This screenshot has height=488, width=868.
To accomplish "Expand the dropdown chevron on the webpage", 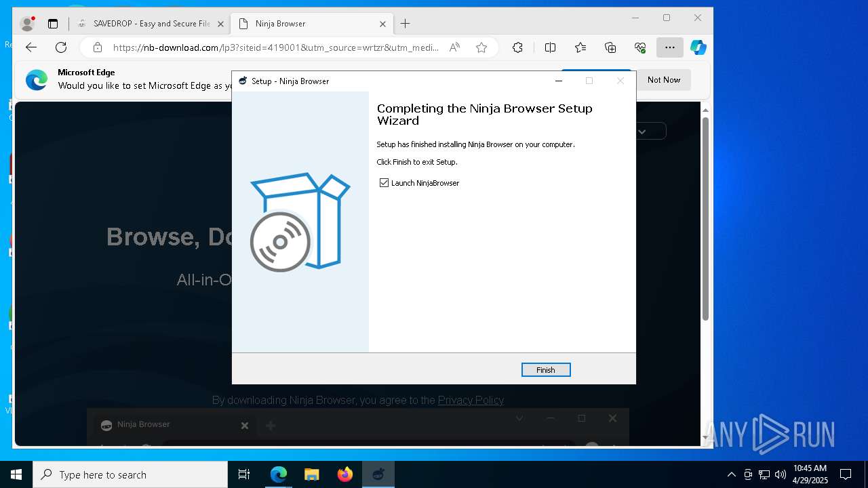I will coord(642,131).
